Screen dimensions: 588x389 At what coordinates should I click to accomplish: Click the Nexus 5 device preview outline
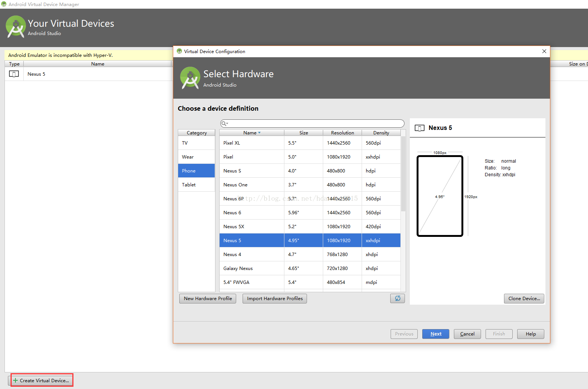440,196
